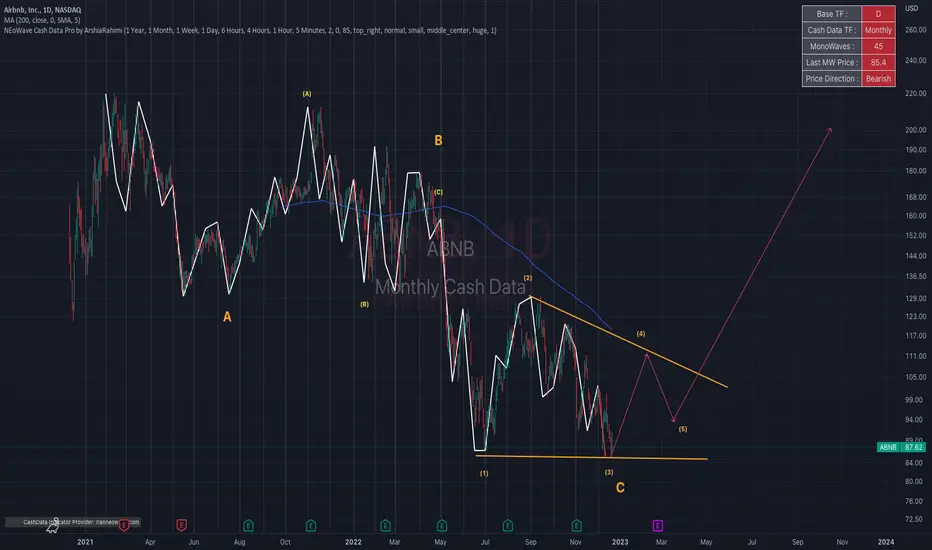Click the USD currency label above price axis
The height and width of the screenshot is (550, 932).
coord(911,8)
